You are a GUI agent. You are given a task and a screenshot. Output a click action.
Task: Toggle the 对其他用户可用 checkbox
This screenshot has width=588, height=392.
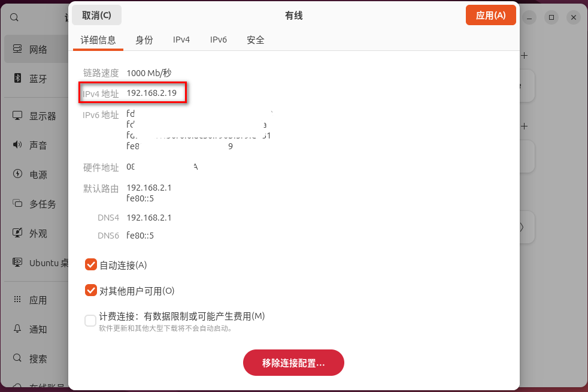(x=91, y=290)
